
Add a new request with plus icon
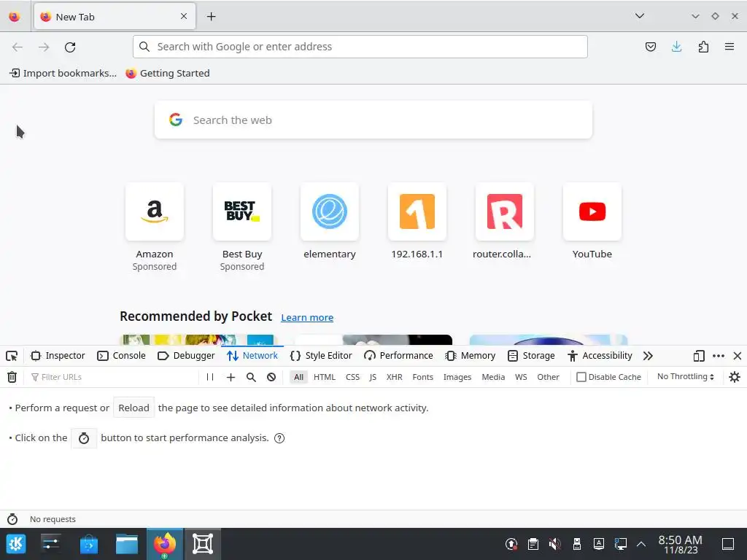point(231,377)
